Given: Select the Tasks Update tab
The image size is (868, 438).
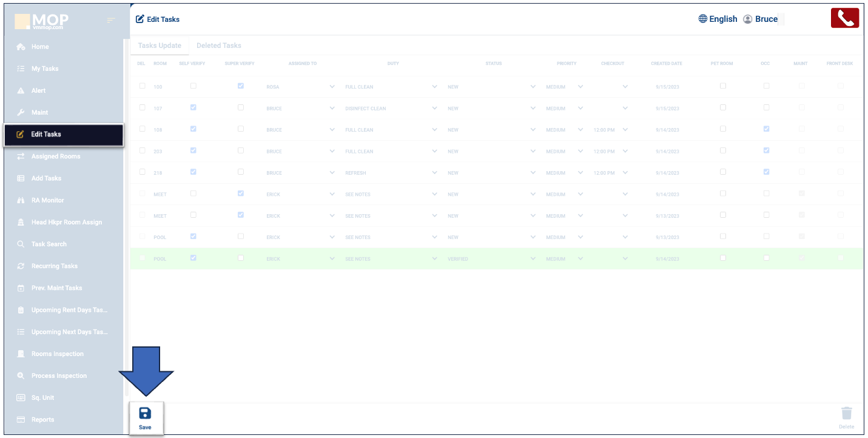Looking at the screenshot, I should click(x=160, y=45).
